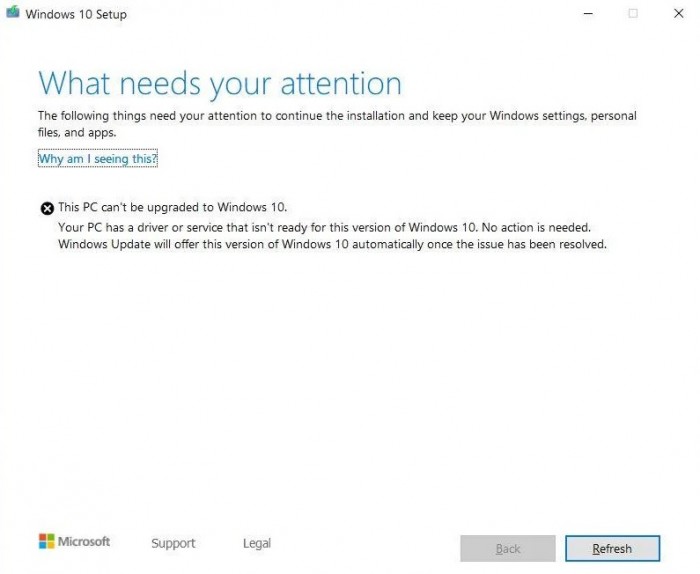
Task: Click the maximize square in title bar
Action: click(632, 14)
